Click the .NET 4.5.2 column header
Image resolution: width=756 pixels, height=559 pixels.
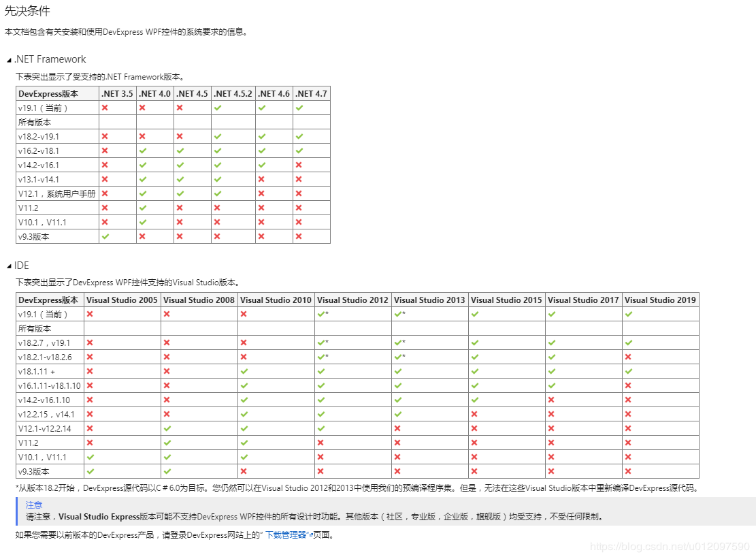pos(233,93)
